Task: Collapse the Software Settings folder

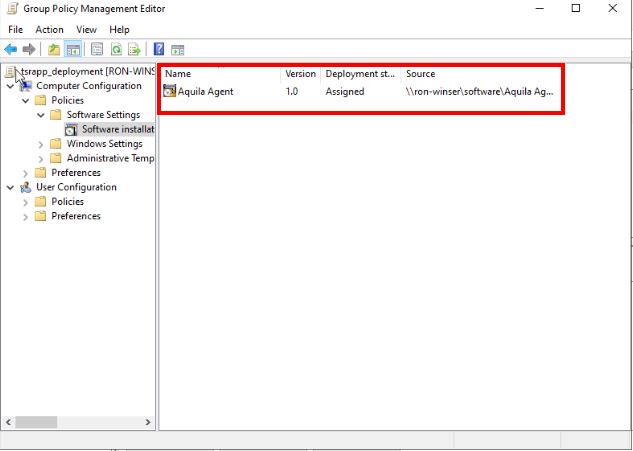Action: click(x=41, y=115)
